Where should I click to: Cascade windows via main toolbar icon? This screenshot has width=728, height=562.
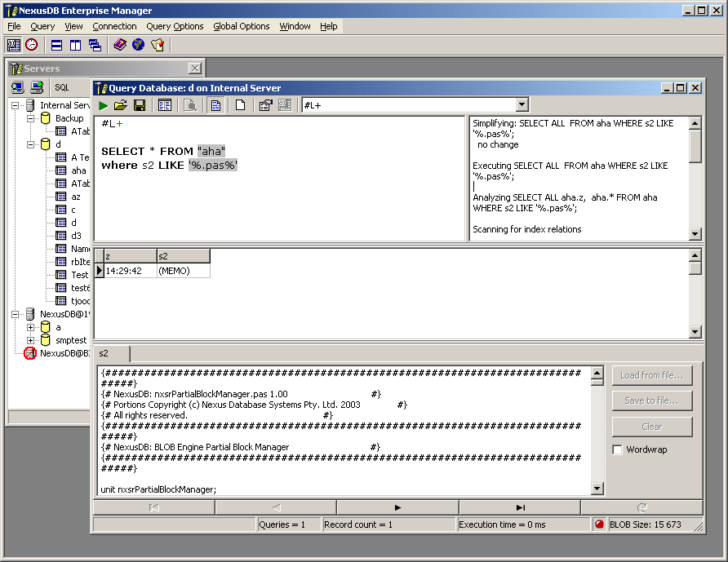[95, 45]
